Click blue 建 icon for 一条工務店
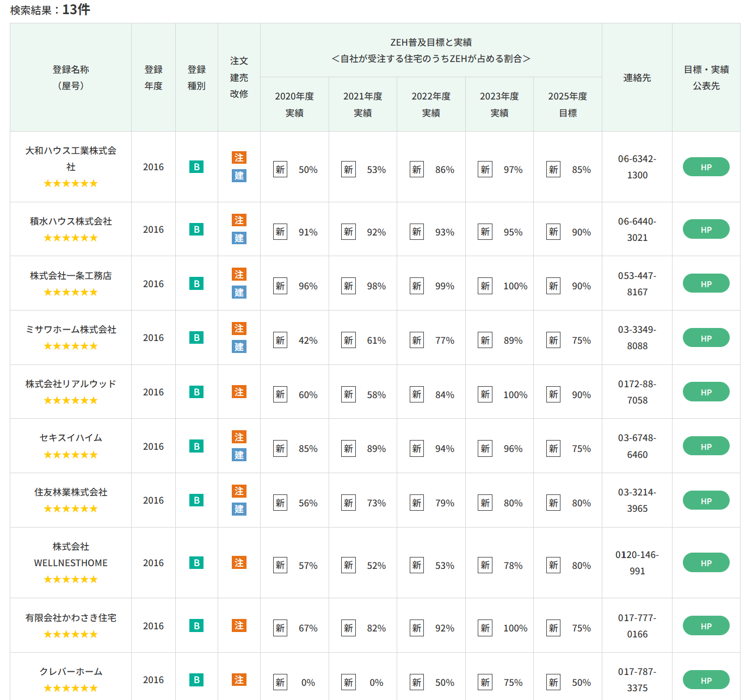The image size is (746, 700). [239, 293]
